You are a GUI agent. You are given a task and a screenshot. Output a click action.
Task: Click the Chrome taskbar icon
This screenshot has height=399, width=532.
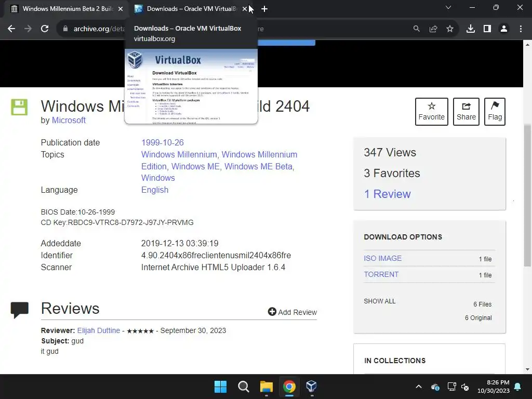click(x=289, y=387)
